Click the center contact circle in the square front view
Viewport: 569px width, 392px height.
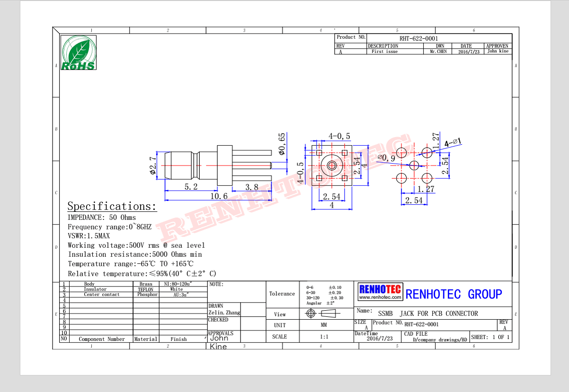(x=331, y=166)
